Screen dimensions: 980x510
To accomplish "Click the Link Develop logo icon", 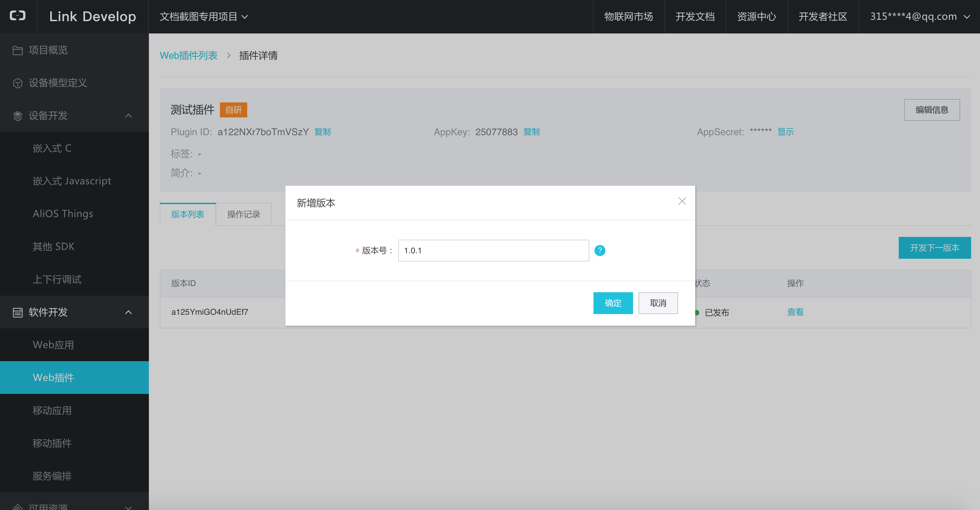I will [17, 16].
